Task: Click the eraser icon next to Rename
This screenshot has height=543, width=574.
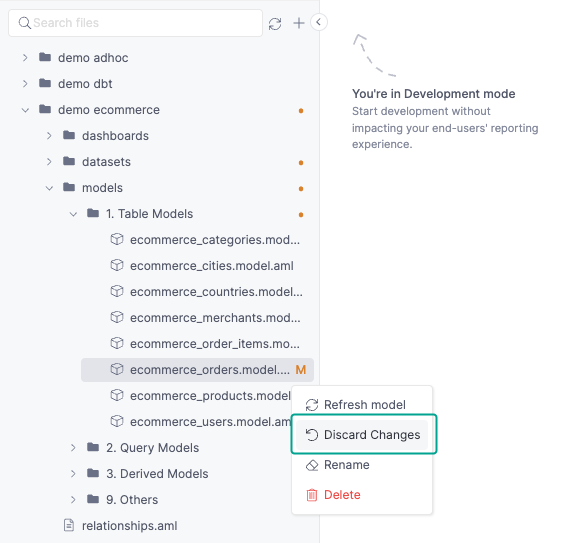Action: 312,465
